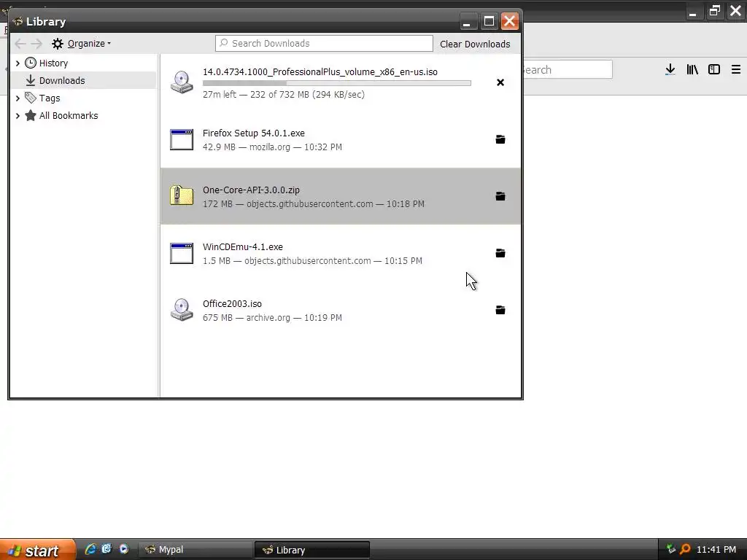The width and height of the screenshot is (747, 560).
Task: Select WinCDEmu-4.1.exe entry
Action: [341, 253]
